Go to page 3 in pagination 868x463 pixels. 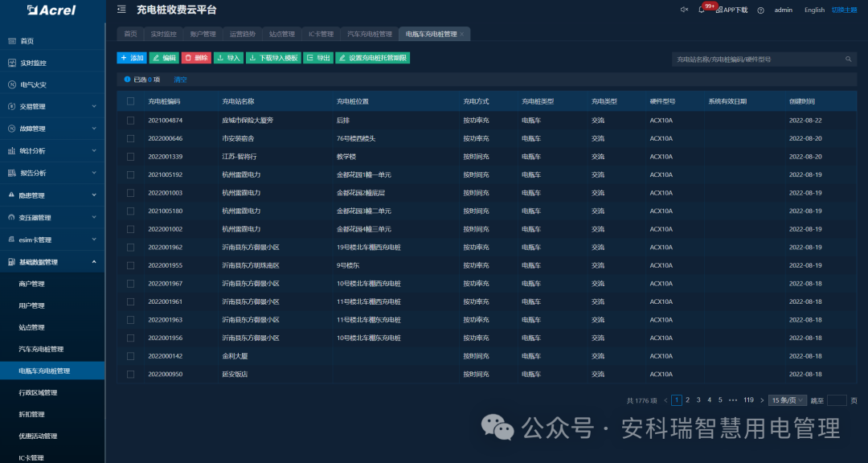[x=698, y=399]
